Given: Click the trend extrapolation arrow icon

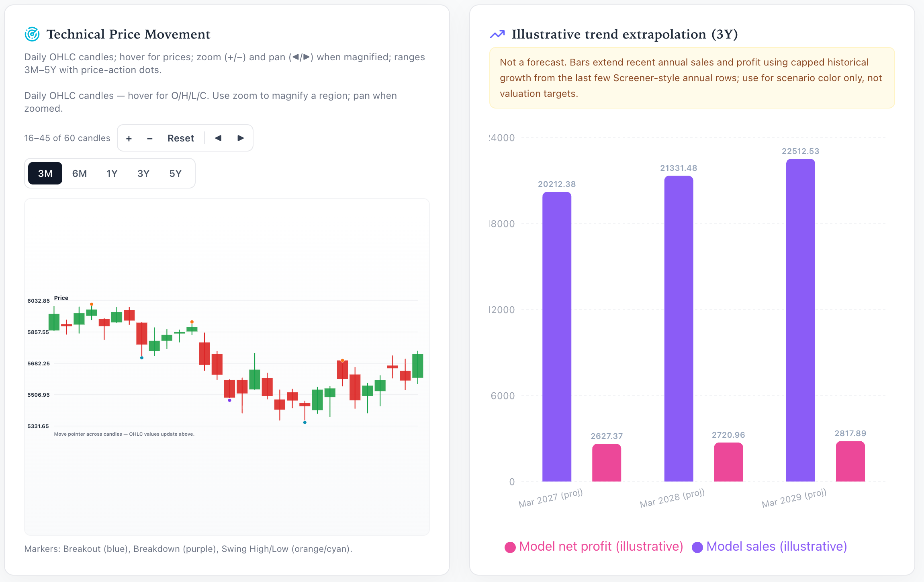Looking at the screenshot, I should tap(497, 35).
